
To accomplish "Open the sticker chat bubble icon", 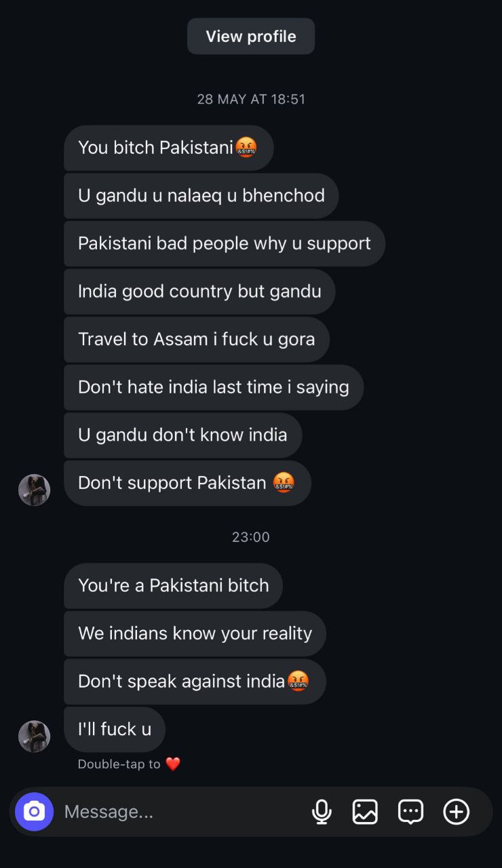I will (x=410, y=812).
